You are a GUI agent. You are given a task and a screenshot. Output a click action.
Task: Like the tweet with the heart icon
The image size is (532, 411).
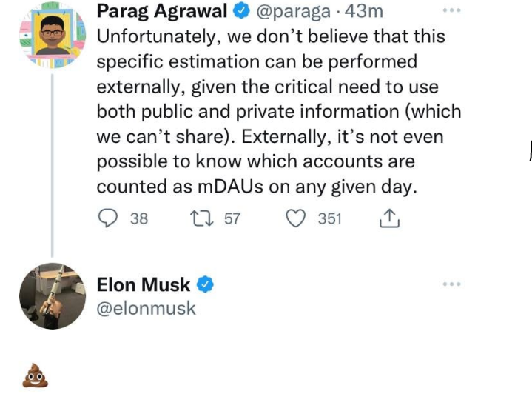coord(296,218)
